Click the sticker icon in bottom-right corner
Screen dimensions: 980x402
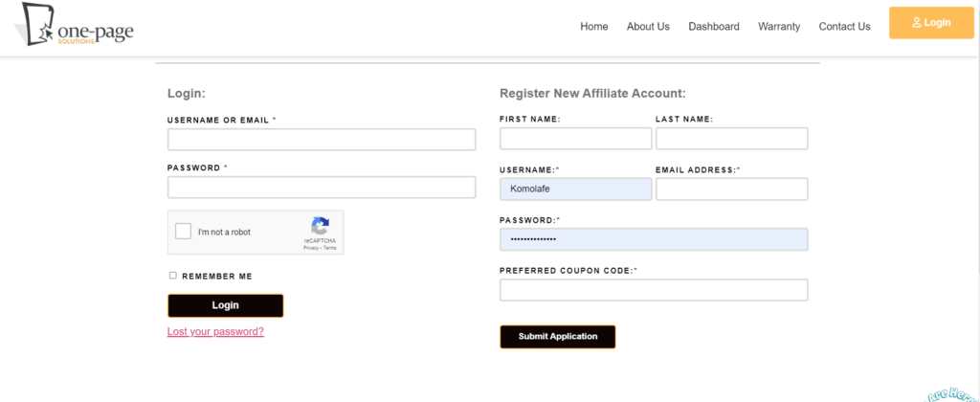tap(955, 393)
